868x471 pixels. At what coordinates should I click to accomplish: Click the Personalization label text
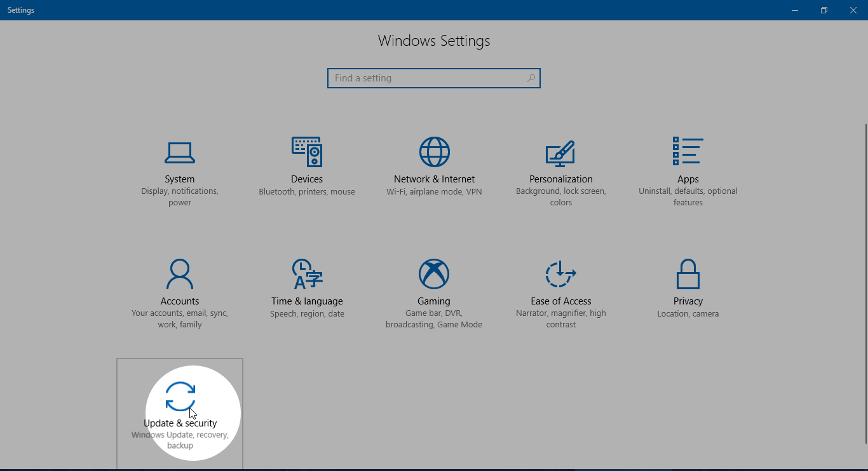[x=561, y=179]
